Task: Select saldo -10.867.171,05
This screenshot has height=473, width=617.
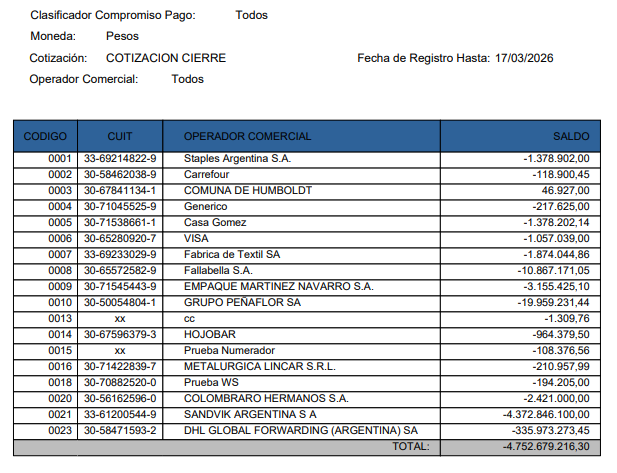Action: 554,270
